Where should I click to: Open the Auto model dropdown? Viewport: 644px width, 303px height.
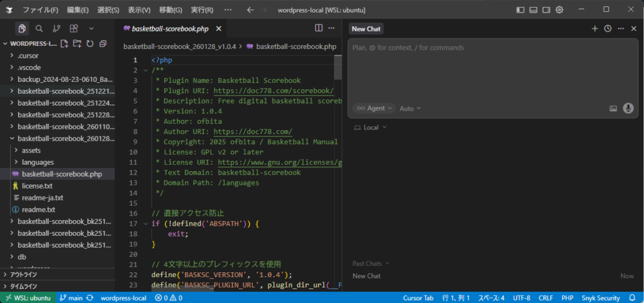point(410,108)
